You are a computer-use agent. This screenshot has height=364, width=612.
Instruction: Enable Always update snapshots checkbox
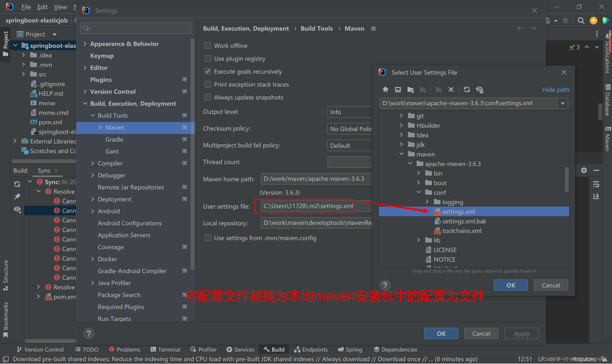click(x=208, y=97)
